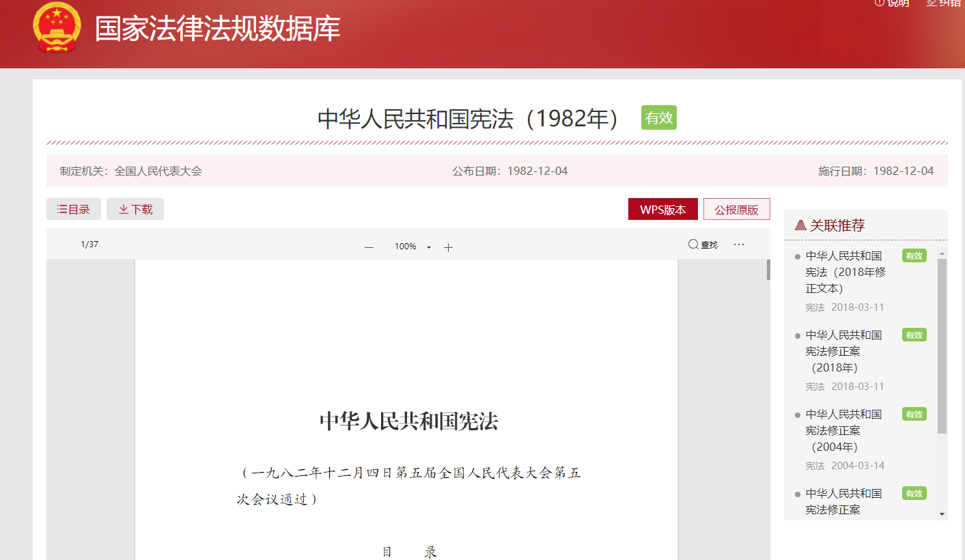
Task: Open 宪法修正案（2018年）related link
Action: coord(843,351)
